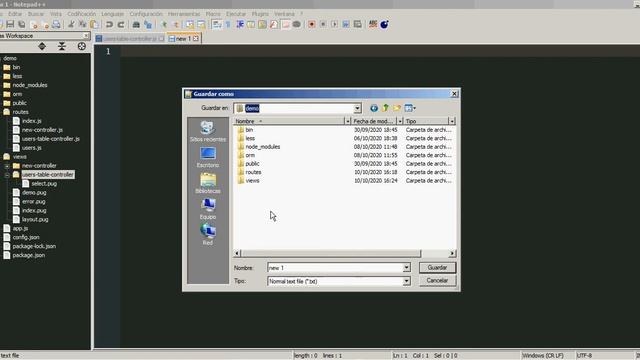The width and height of the screenshot is (640, 360).
Task: Click the Cancelar button
Action: click(437, 281)
